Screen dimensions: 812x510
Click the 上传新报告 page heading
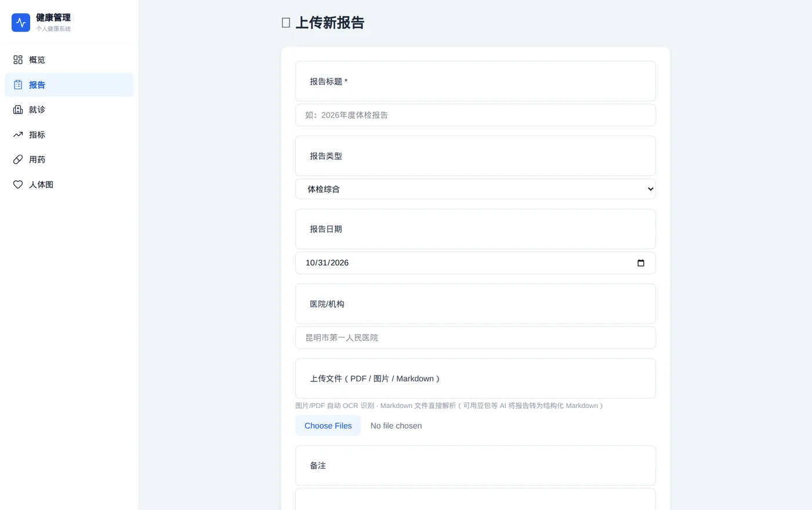(330, 23)
